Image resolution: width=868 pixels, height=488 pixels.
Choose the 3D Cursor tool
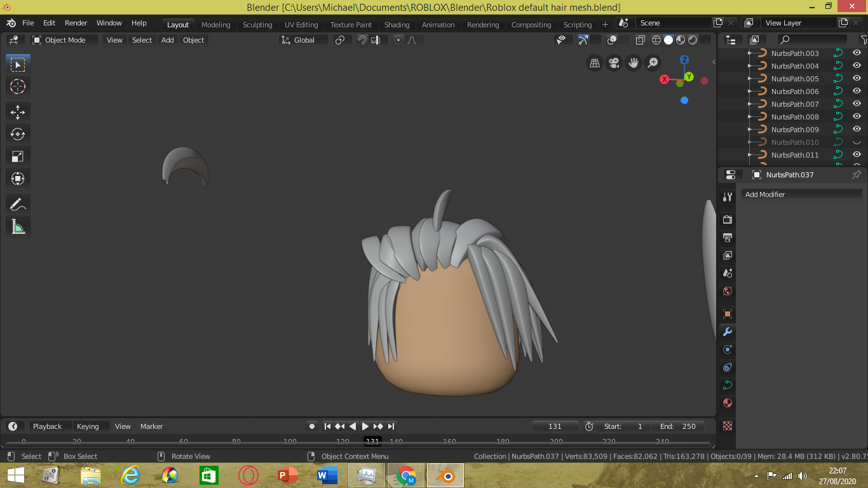(18, 86)
